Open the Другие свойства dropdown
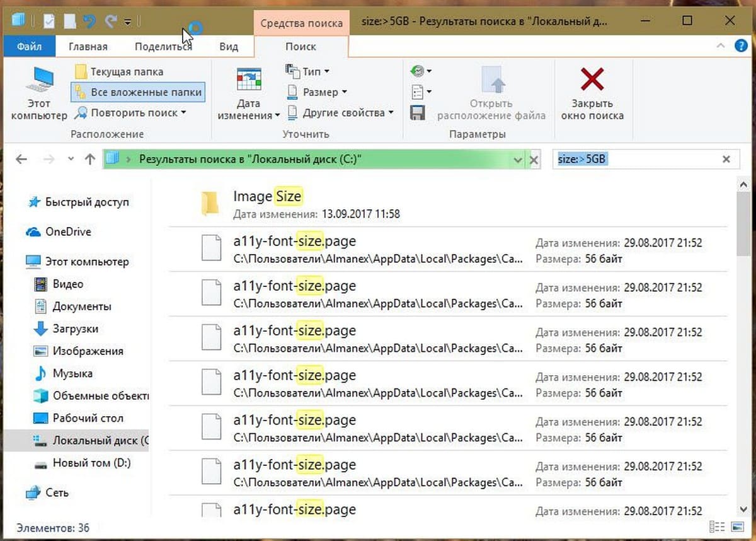 340,113
